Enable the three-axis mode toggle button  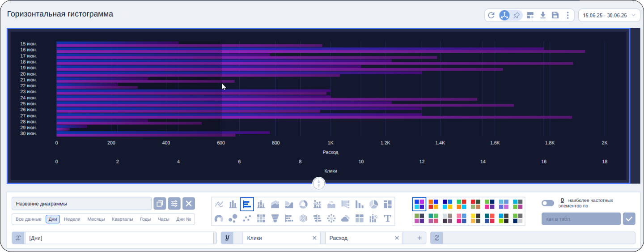coord(504,15)
